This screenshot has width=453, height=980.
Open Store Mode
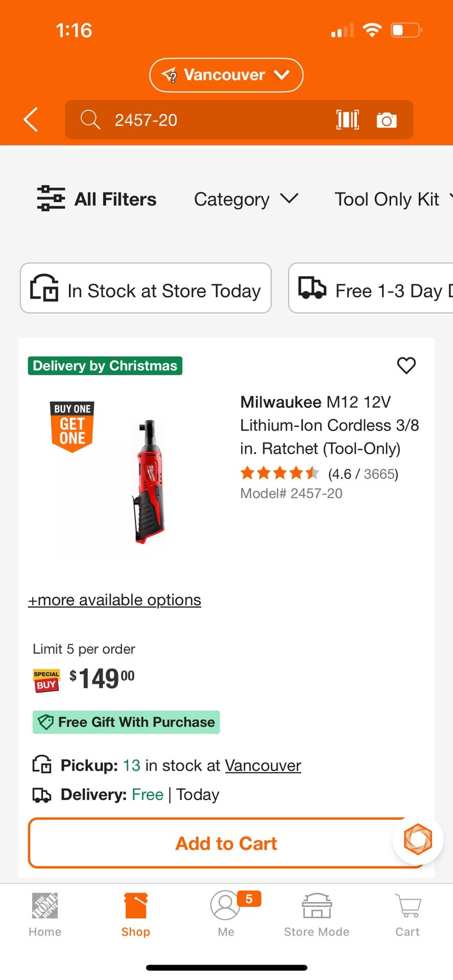pos(316,914)
